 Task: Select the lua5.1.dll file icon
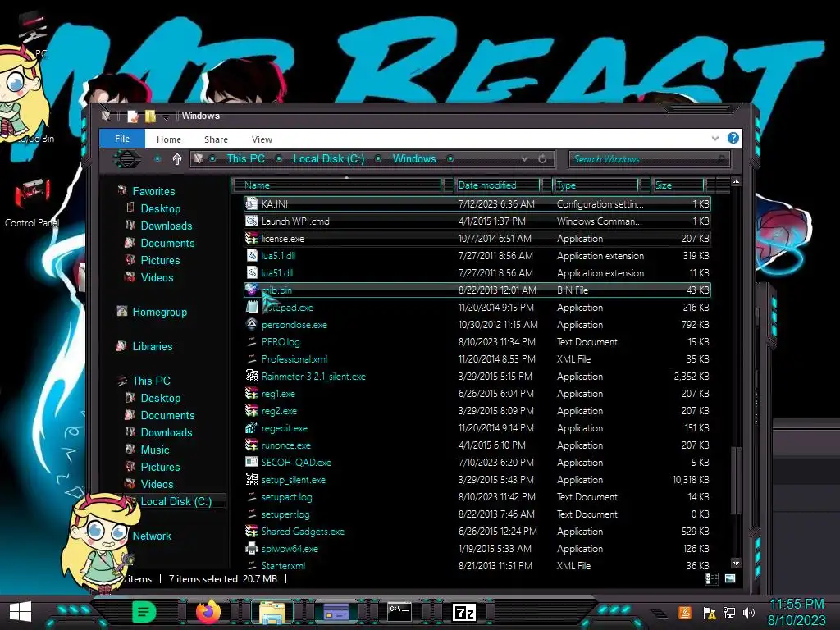coord(251,256)
